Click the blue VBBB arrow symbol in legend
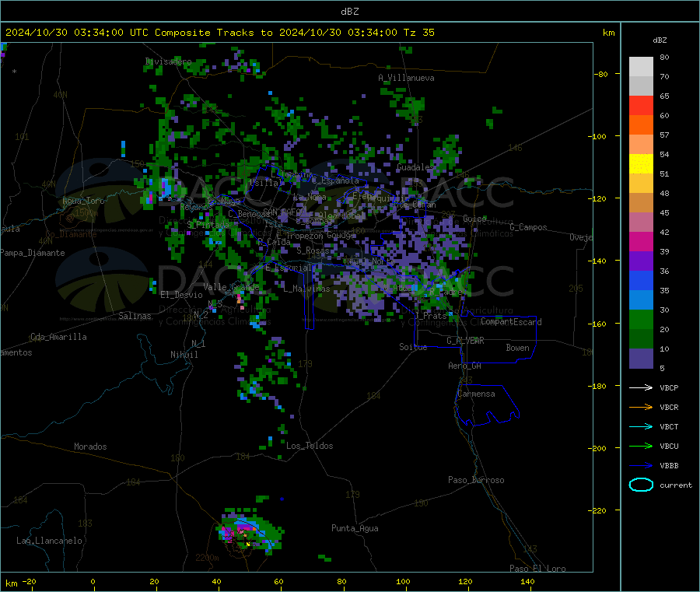The image size is (700, 592). pos(641,466)
